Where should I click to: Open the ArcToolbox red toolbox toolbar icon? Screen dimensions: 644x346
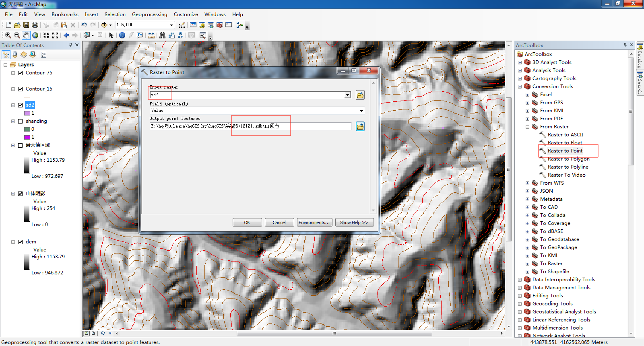[220, 25]
